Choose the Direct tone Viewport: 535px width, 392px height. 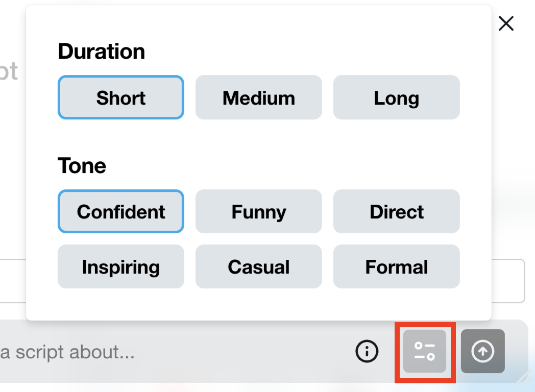tap(397, 211)
